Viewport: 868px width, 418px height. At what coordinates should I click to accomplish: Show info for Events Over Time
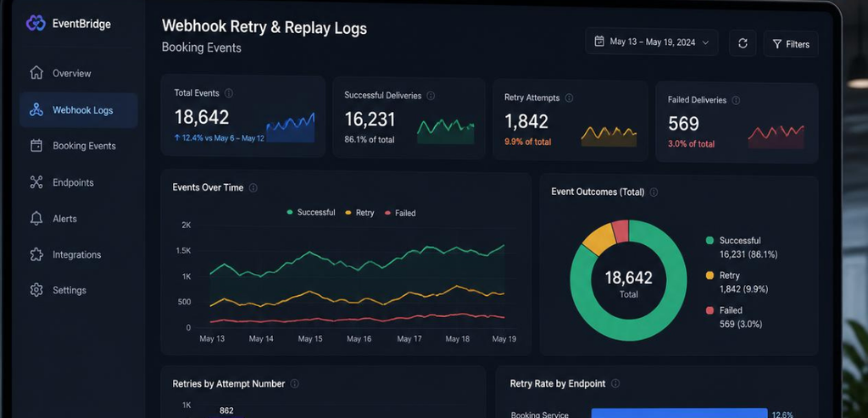[x=253, y=187]
